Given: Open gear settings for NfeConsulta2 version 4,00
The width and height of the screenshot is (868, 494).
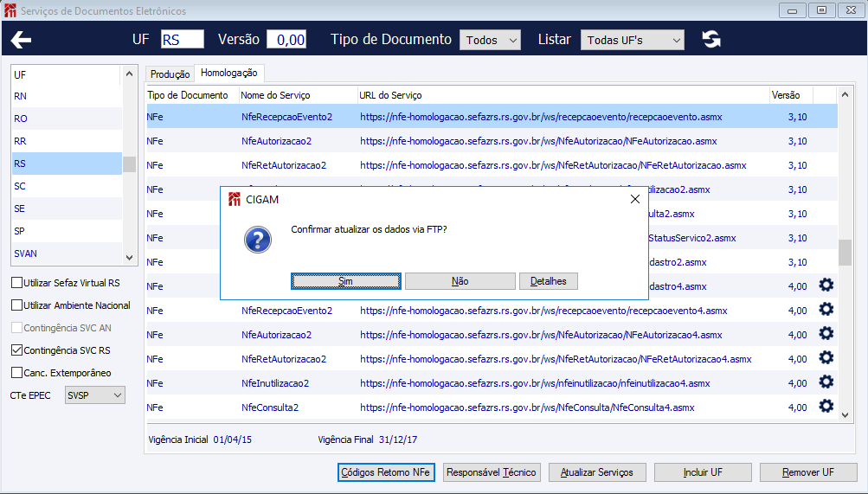Looking at the screenshot, I should click(x=826, y=406).
